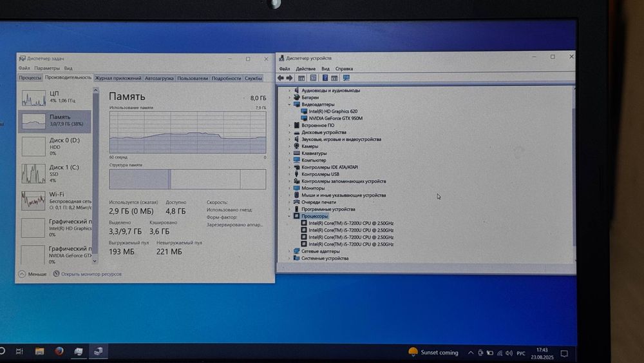The image size is (644, 363).
Task: Open Task View from taskbar
Action: [19, 351]
